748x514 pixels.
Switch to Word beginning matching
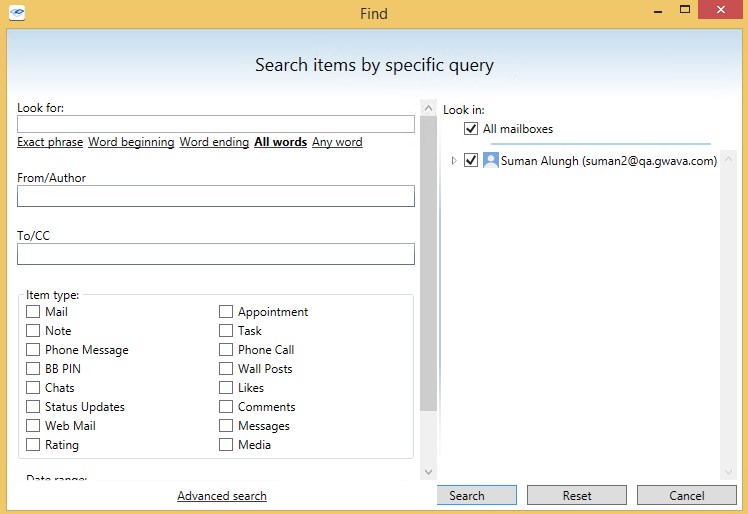[131, 142]
